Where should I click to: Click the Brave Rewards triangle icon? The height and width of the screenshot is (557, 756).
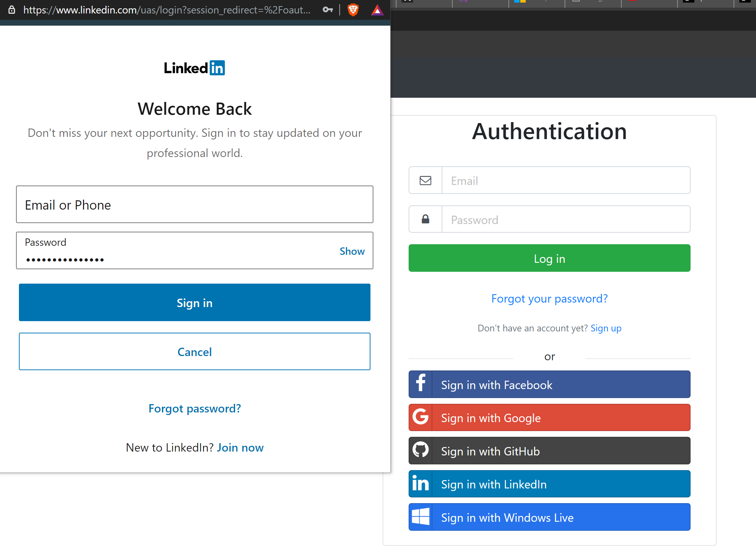tap(377, 10)
